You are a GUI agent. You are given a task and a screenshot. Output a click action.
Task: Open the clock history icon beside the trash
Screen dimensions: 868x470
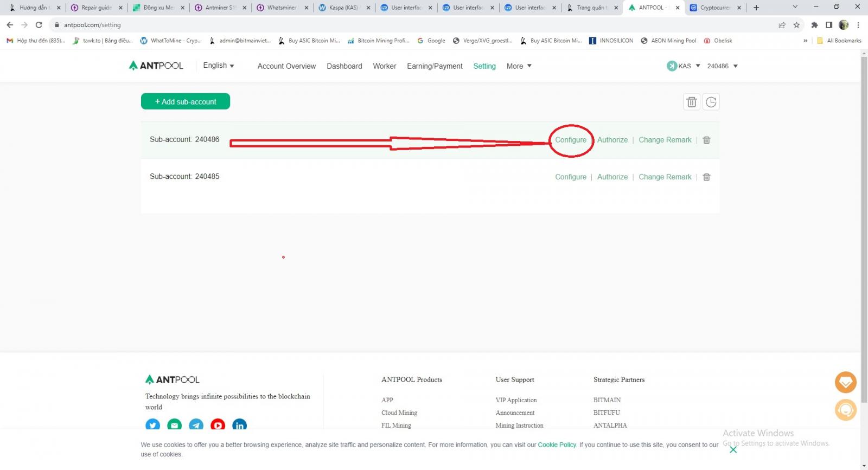[711, 102]
